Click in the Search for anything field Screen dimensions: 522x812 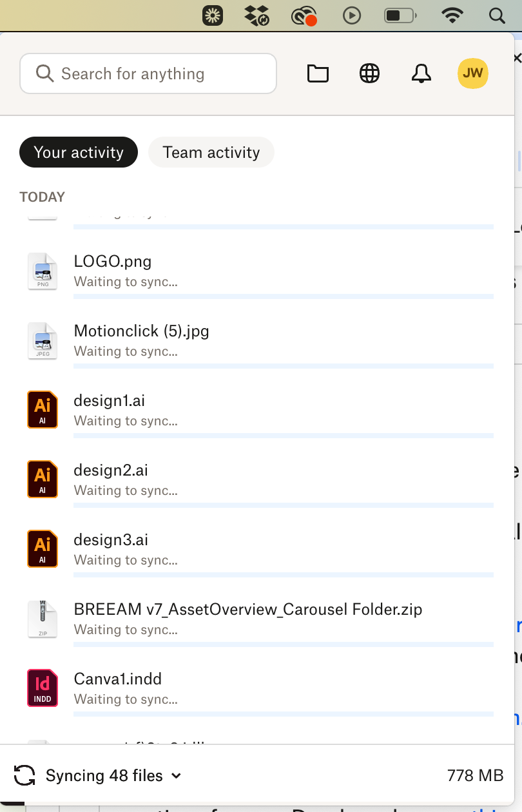148,74
